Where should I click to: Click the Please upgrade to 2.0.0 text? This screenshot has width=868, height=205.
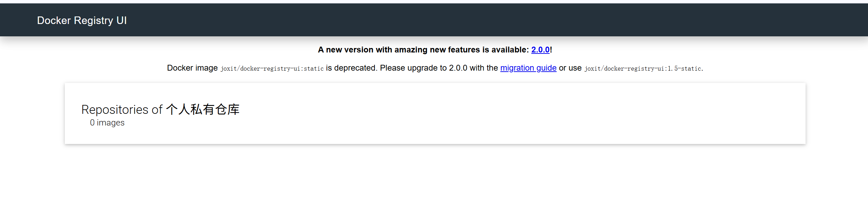click(423, 68)
